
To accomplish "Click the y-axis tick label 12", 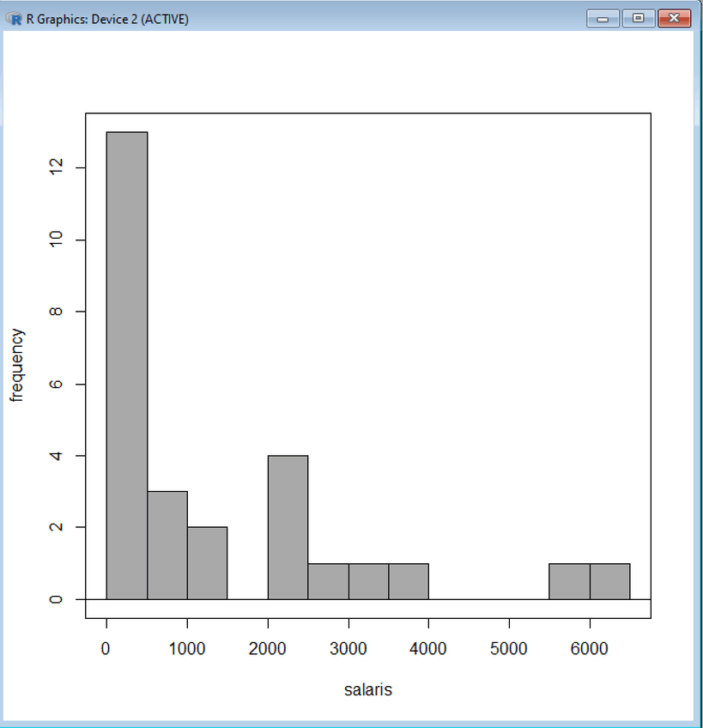I will click(x=56, y=167).
